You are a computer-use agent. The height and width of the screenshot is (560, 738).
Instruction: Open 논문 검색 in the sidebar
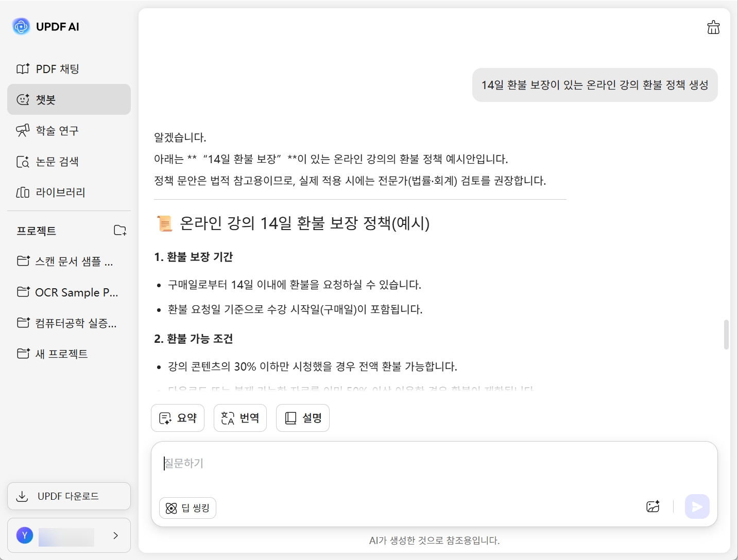tap(57, 162)
